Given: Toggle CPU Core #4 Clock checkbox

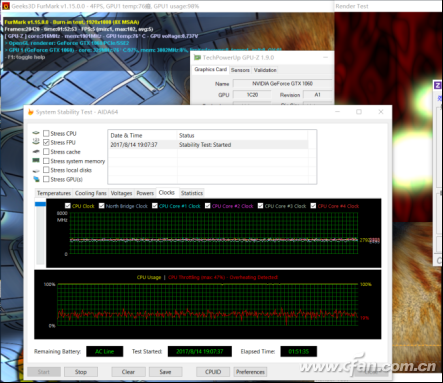Looking at the screenshot, I should click(x=313, y=206).
